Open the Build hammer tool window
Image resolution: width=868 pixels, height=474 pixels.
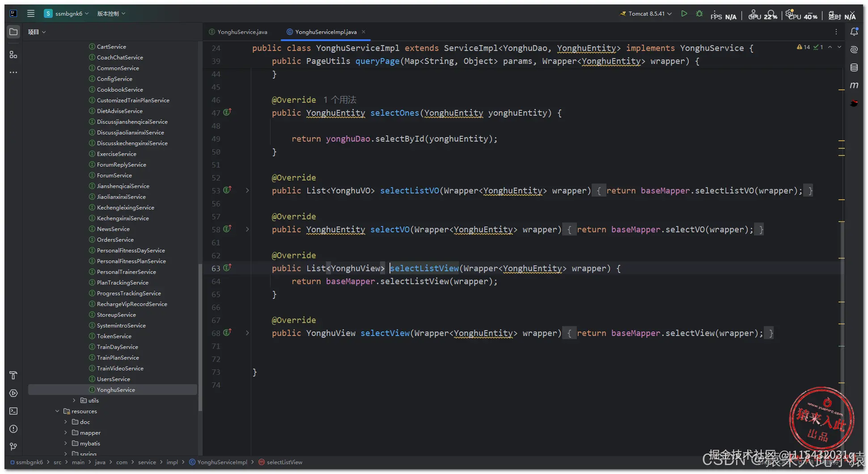[x=13, y=375]
